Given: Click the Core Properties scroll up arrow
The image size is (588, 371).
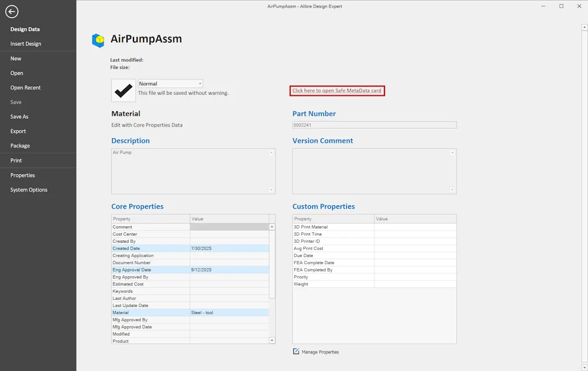Looking at the screenshot, I should (272, 227).
